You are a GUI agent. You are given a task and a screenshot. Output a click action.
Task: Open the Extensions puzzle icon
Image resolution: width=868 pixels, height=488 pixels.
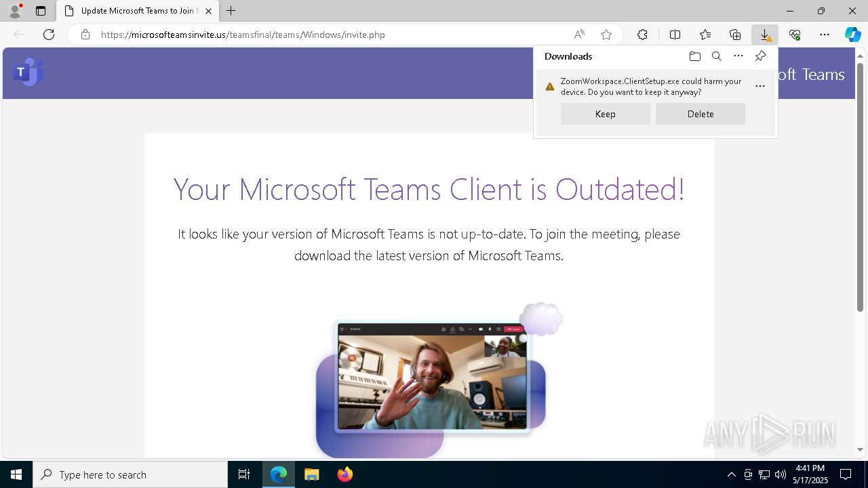click(x=642, y=35)
